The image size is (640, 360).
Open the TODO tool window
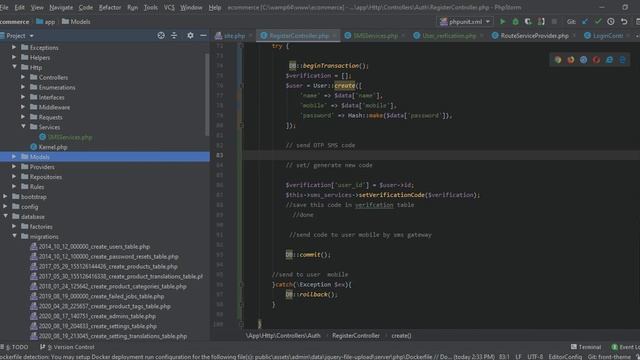tap(15, 347)
